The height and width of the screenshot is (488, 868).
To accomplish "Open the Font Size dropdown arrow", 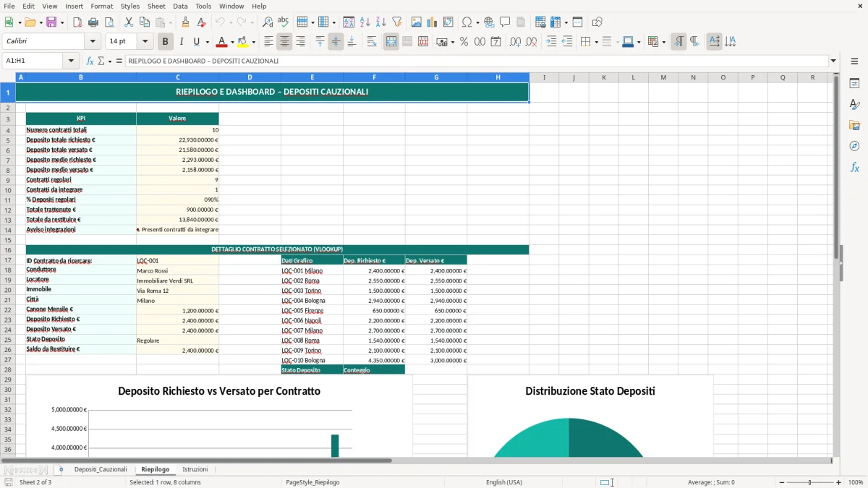I will coord(145,42).
